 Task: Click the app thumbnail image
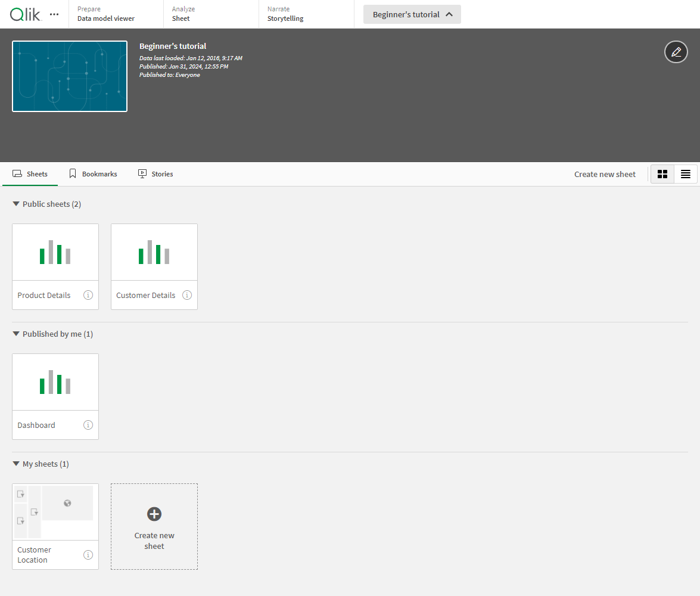pyautogui.click(x=70, y=76)
